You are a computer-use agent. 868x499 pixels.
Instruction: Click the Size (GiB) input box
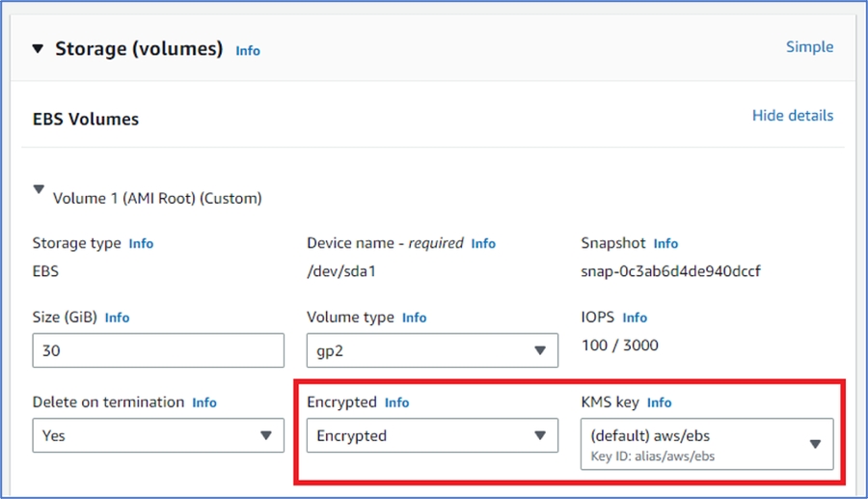click(x=158, y=350)
